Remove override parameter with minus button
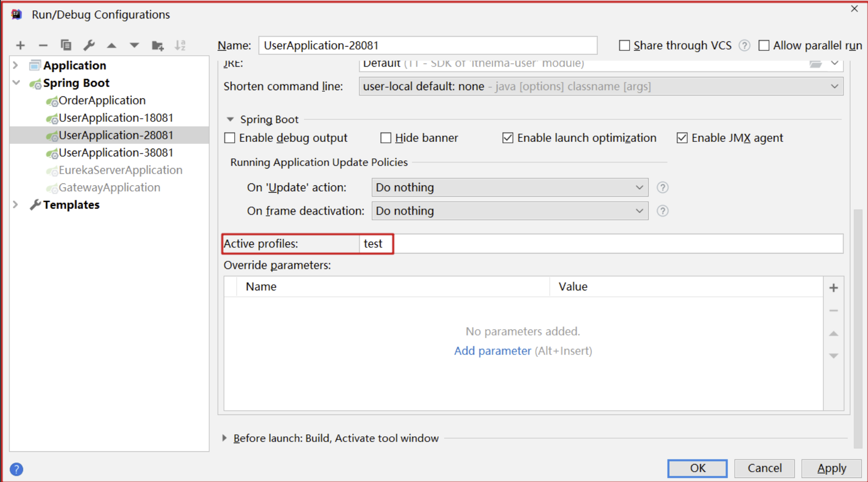The height and width of the screenshot is (482, 868). coord(834,311)
